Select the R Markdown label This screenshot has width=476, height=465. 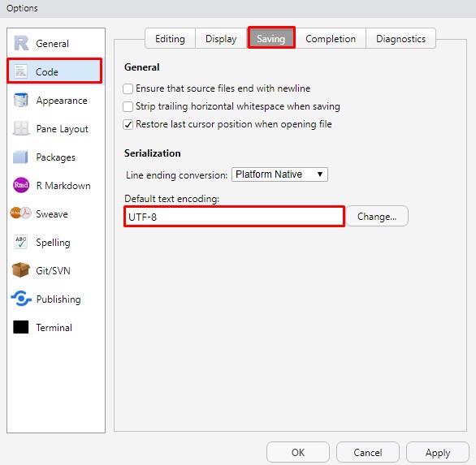coord(63,186)
